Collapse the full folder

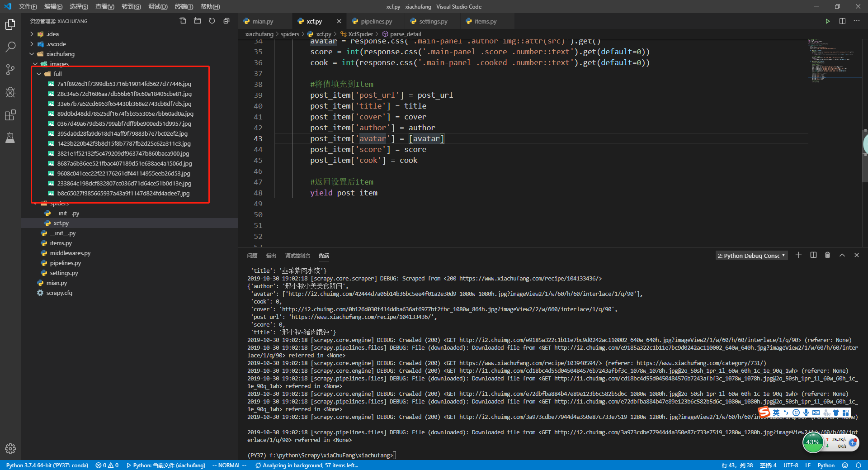click(39, 74)
